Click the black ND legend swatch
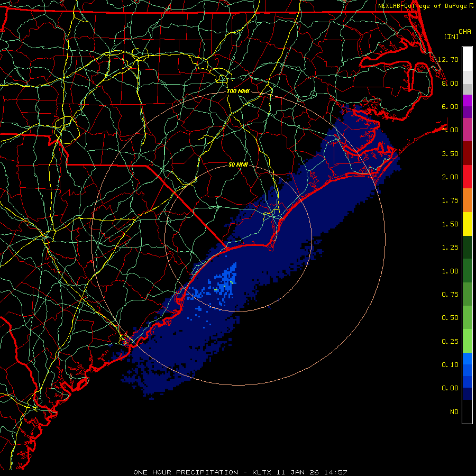The image size is (476, 476). coord(467,411)
